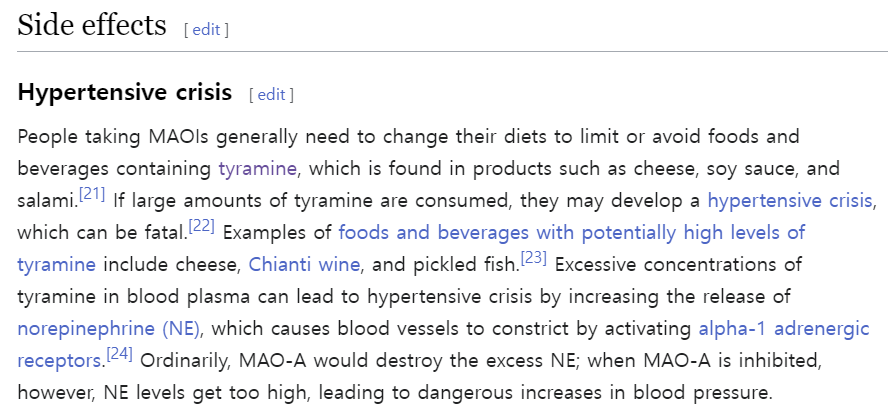
Task: Open 'foods and beverages with potentially high levels' link
Action: click(x=571, y=232)
